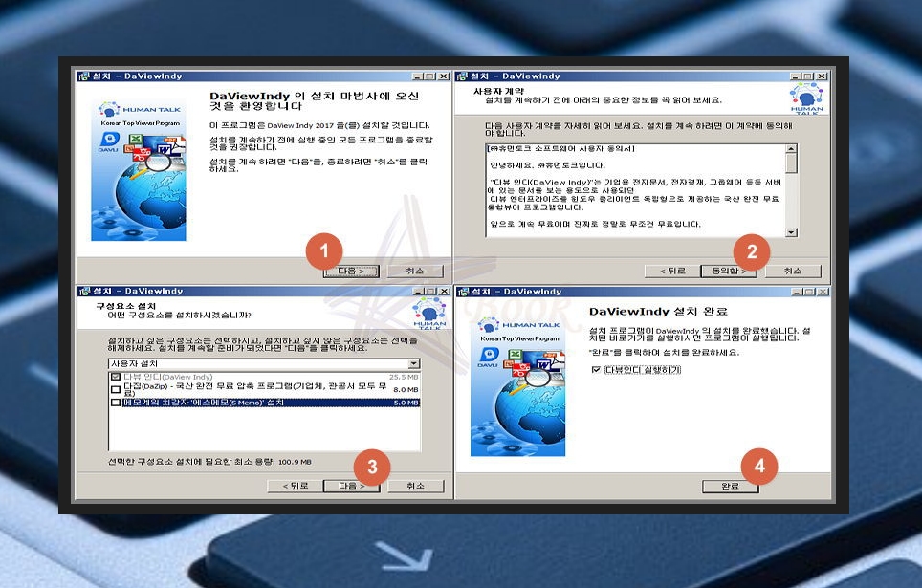The image size is (922, 588).
Task: Click installer icon in welcome window title bar
Action: 84,76
